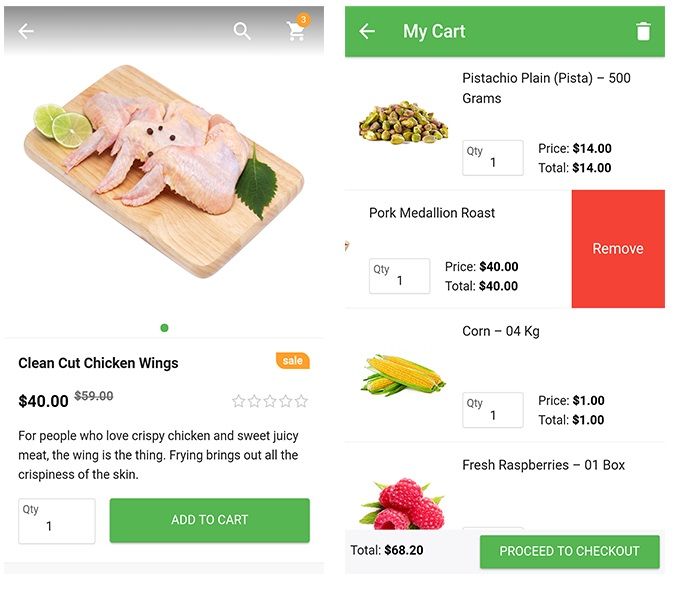The image size is (683, 603).
Task: Open the pistachio product thumbnail
Action: [403, 123]
